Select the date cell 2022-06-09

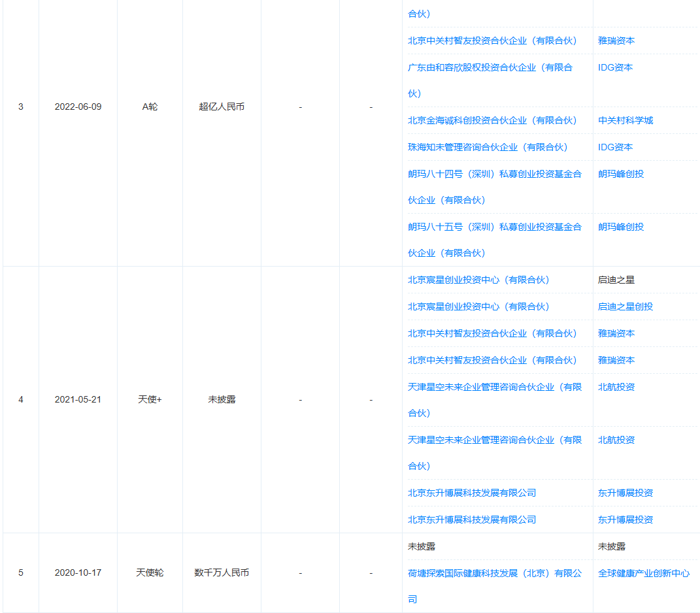(x=78, y=107)
